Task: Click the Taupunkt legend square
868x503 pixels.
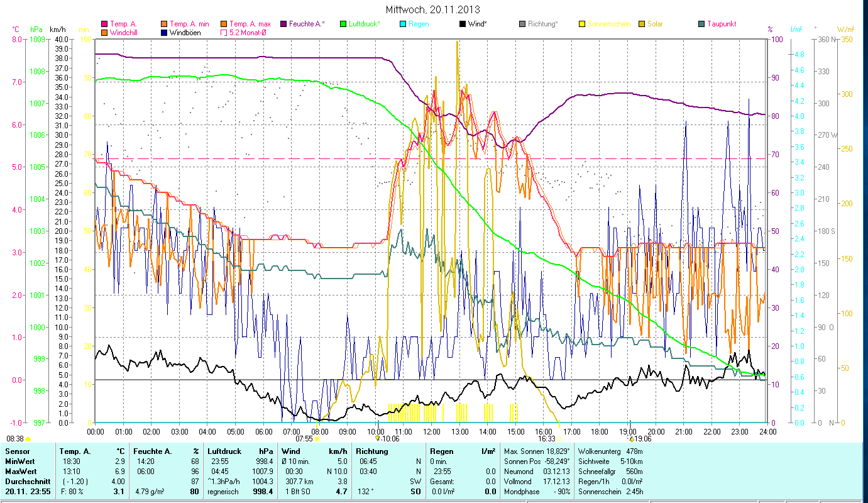Action: point(701,25)
